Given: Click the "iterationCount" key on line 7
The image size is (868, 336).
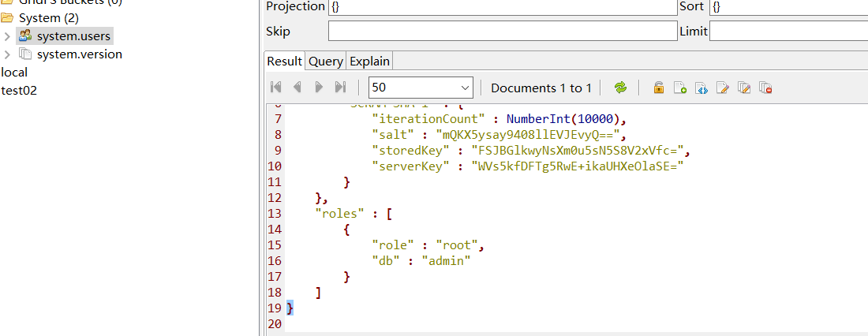Looking at the screenshot, I should point(428,118).
